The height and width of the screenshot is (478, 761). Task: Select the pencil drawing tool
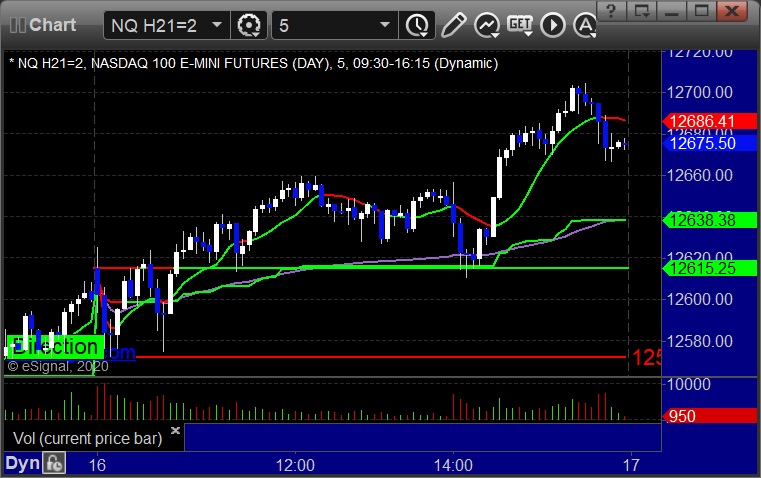pos(453,25)
